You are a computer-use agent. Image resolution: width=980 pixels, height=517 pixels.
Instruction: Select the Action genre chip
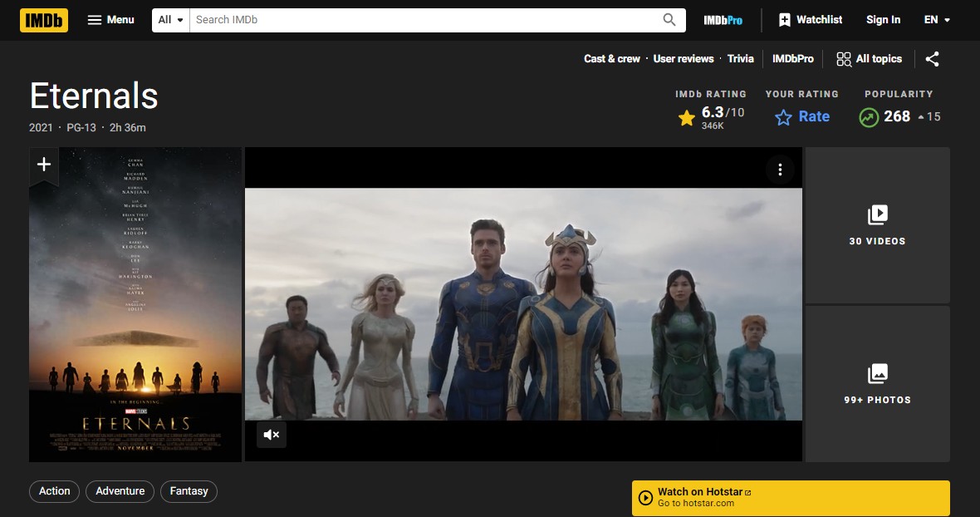click(54, 491)
